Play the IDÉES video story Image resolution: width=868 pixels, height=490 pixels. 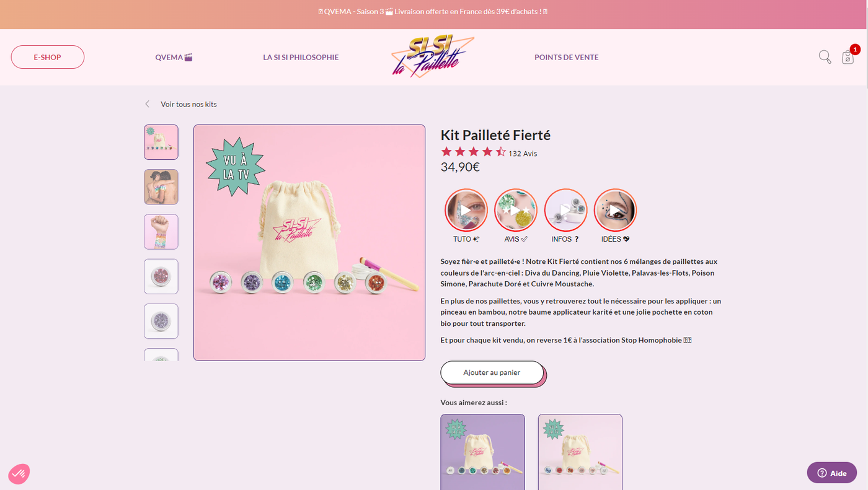(x=615, y=210)
